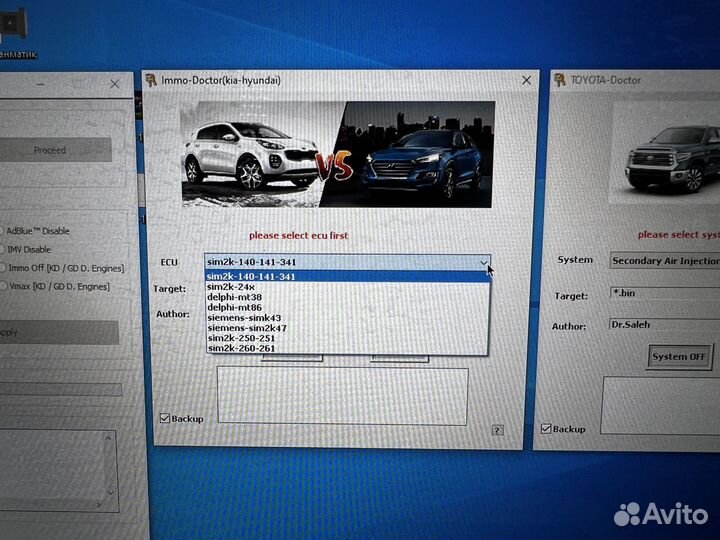Choose sim2k-250-251 ECU entry

(x=348, y=338)
